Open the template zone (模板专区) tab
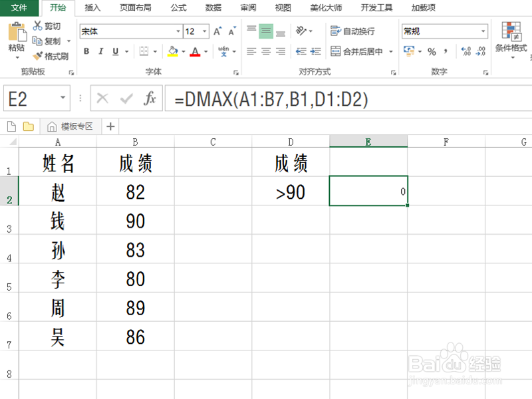The width and height of the screenshot is (532, 399). (x=70, y=126)
